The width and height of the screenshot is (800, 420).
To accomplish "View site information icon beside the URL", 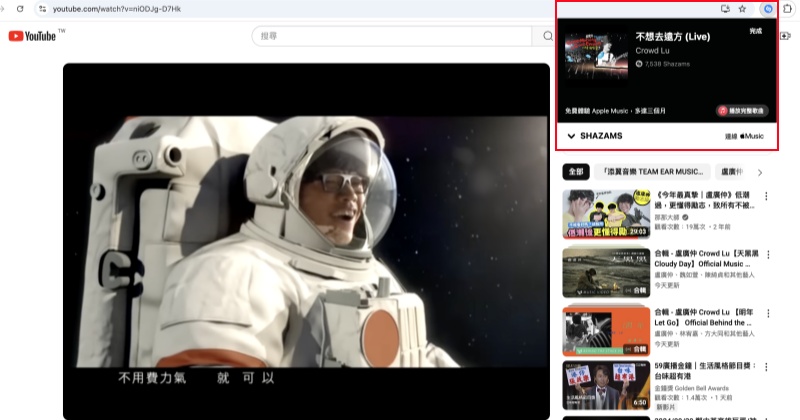I will 42,9.
